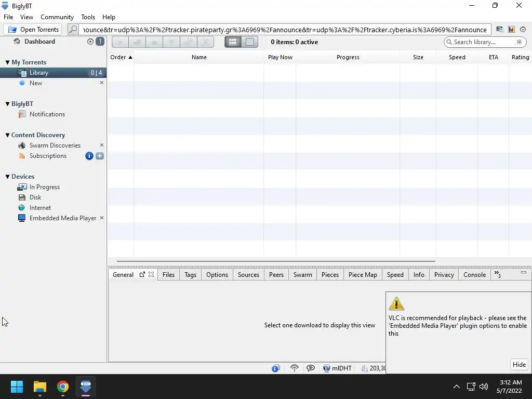Hide the VLC recommendation popup
This screenshot has width=532, height=399.
[x=519, y=364]
